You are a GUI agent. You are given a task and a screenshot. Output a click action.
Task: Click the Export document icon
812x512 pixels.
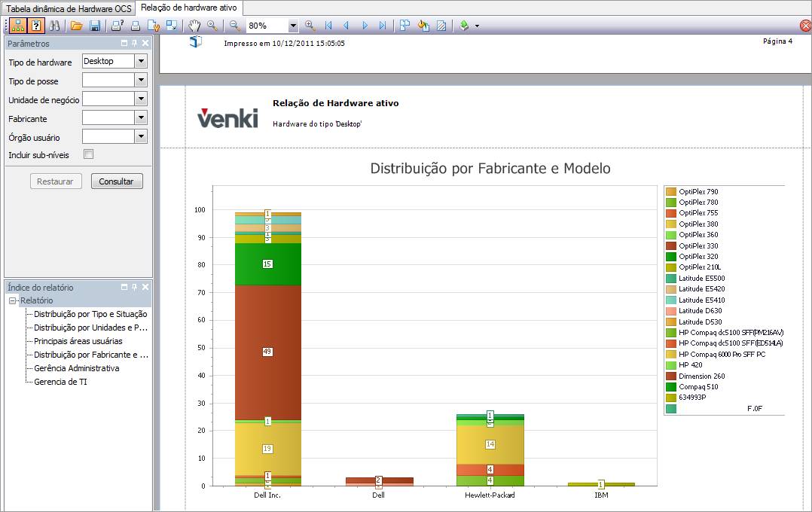coord(464,26)
